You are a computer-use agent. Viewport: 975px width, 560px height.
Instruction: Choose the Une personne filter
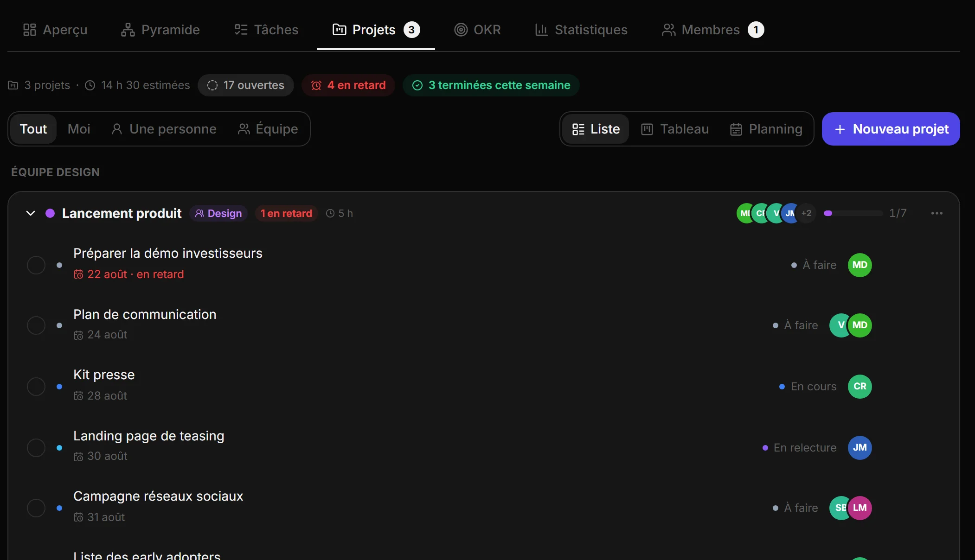(164, 129)
